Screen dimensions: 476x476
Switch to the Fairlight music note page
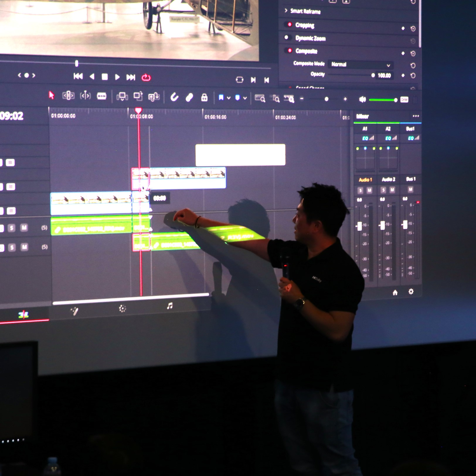point(170,306)
